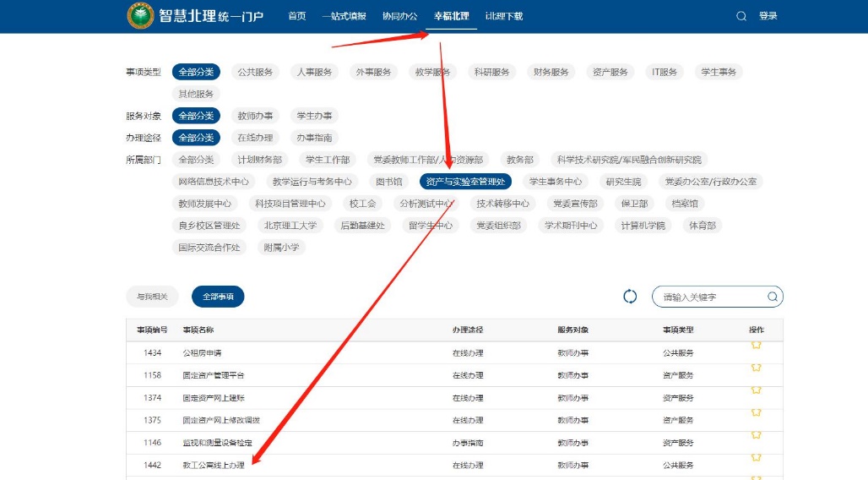
Task: Click the 登录 login link
Action: tap(768, 16)
